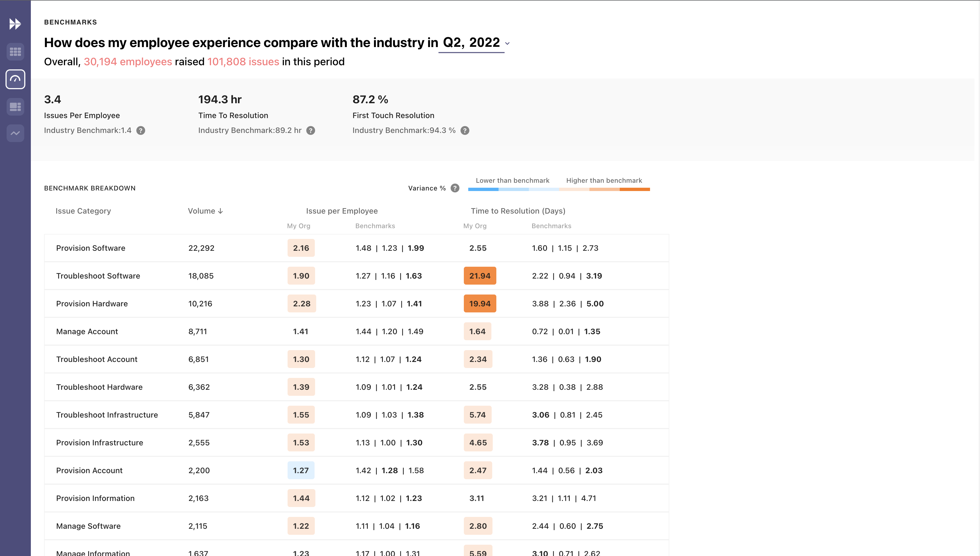980x556 pixels.
Task: Click the 30,194 employees link
Action: pyautogui.click(x=128, y=62)
